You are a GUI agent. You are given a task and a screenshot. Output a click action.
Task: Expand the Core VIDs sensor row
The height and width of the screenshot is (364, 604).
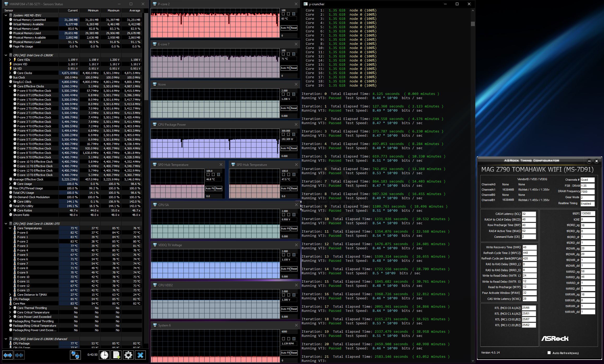tap(10, 60)
